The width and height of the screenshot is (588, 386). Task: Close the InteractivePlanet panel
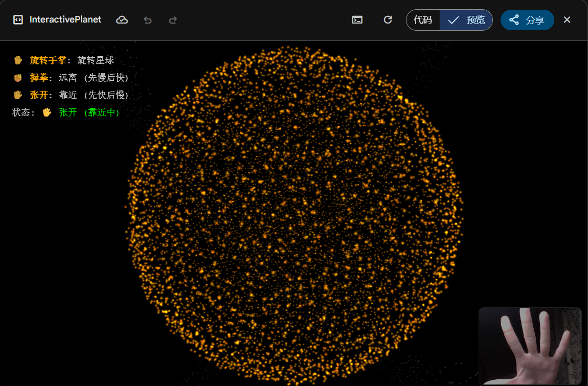(567, 20)
